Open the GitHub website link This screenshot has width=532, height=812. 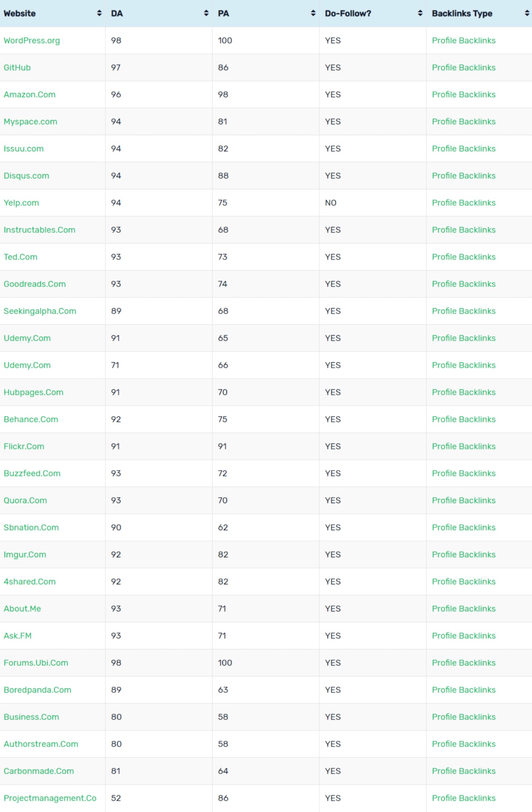pos(17,68)
